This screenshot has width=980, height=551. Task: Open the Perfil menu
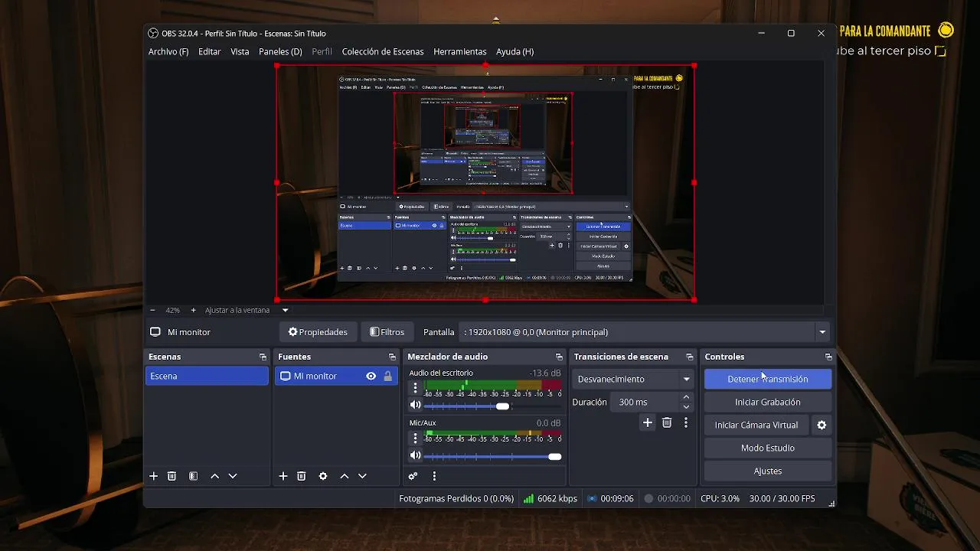click(322, 51)
